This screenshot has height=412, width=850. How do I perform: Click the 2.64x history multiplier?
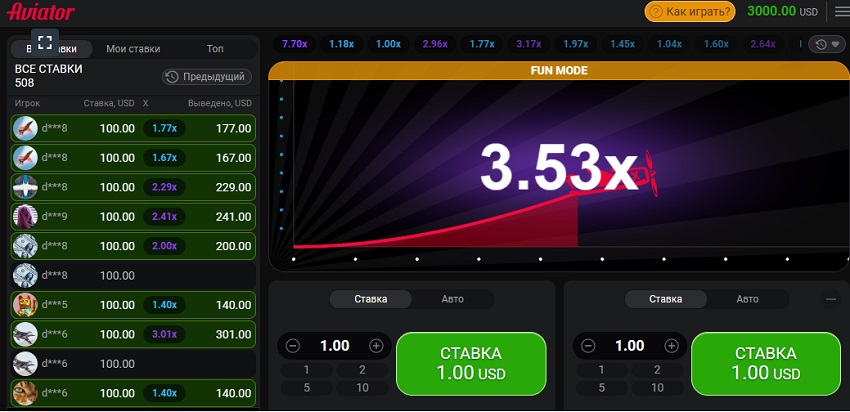coord(763,44)
